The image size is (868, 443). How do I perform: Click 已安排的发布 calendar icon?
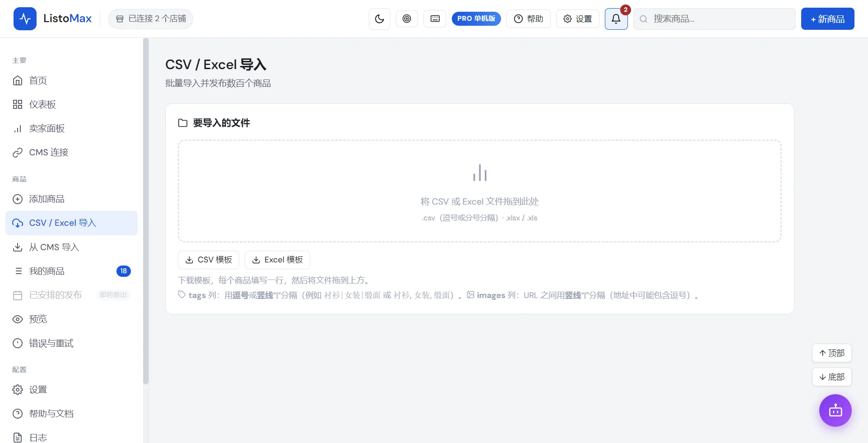pos(18,295)
